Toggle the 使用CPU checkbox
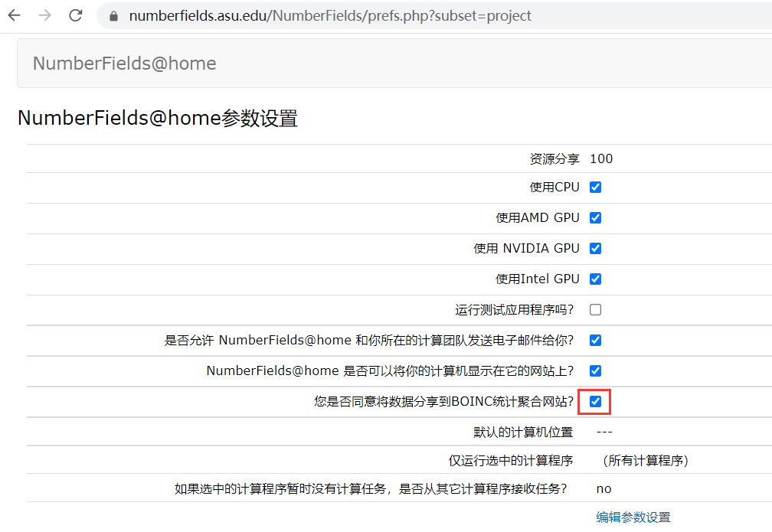The width and height of the screenshot is (772, 532). point(595,187)
